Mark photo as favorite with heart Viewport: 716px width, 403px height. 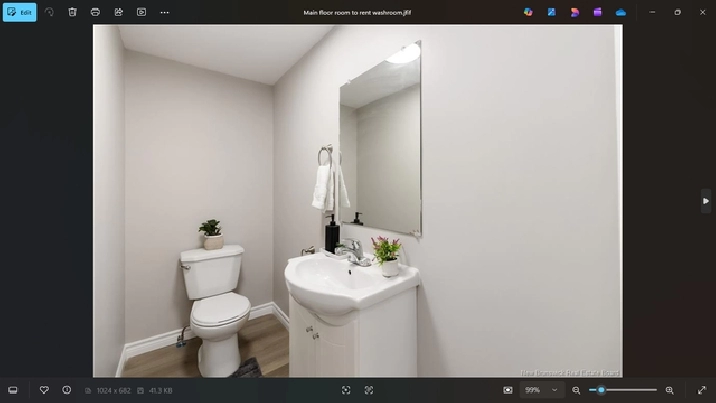point(44,390)
